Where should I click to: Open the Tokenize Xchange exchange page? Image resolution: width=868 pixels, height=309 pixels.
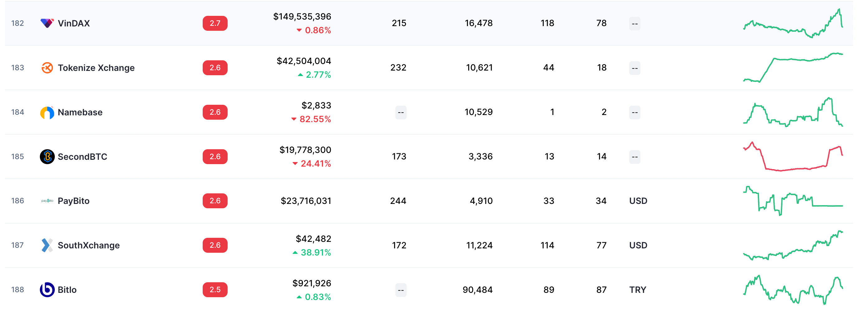[96, 68]
